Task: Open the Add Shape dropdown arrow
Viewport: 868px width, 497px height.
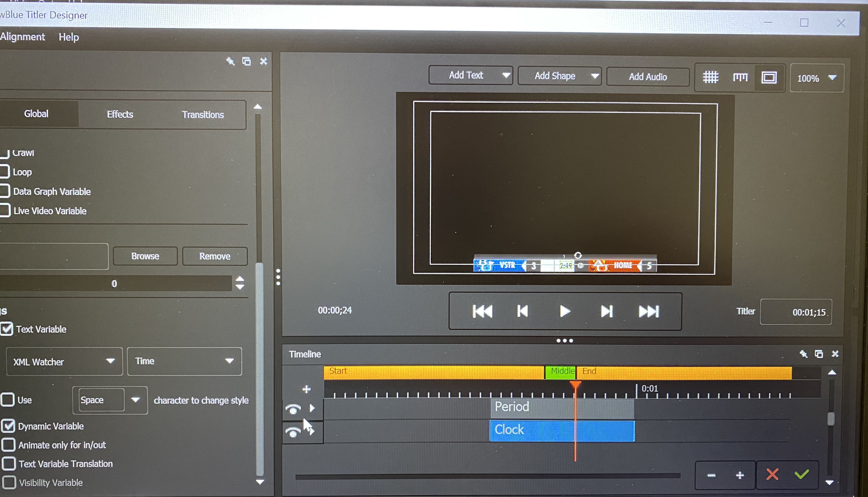Action: click(595, 76)
